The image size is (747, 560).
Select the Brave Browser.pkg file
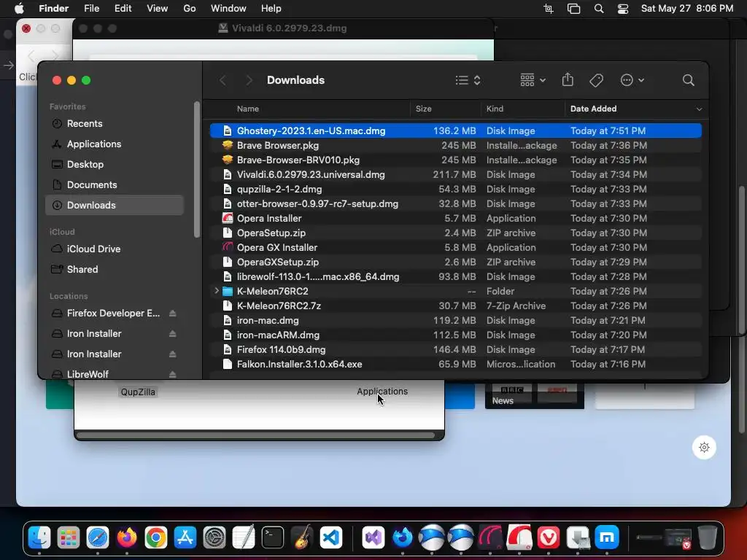pos(455,145)
